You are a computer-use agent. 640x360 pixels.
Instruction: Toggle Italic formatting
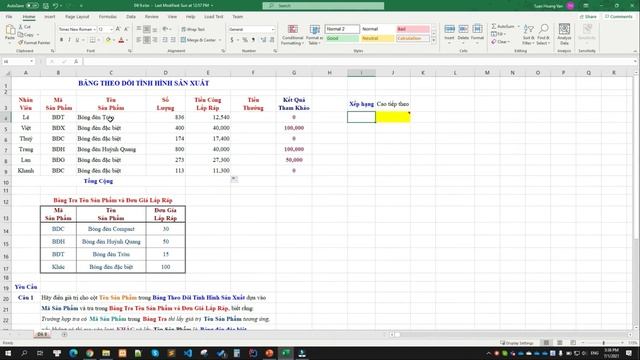click(x=69, y=40)
